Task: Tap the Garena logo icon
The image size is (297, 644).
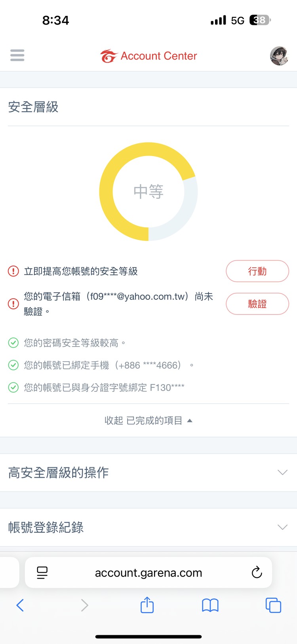Action: pos(109,56)
